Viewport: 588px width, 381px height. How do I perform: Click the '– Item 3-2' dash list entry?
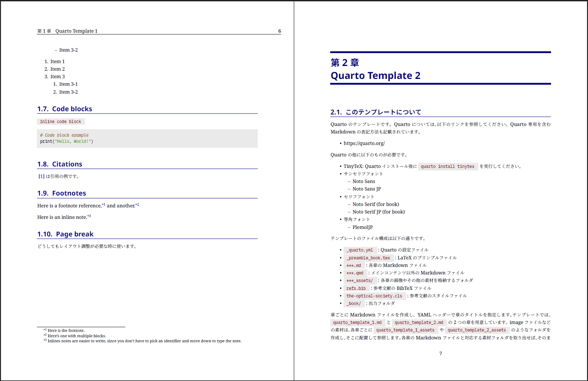[x=66, y=50]
